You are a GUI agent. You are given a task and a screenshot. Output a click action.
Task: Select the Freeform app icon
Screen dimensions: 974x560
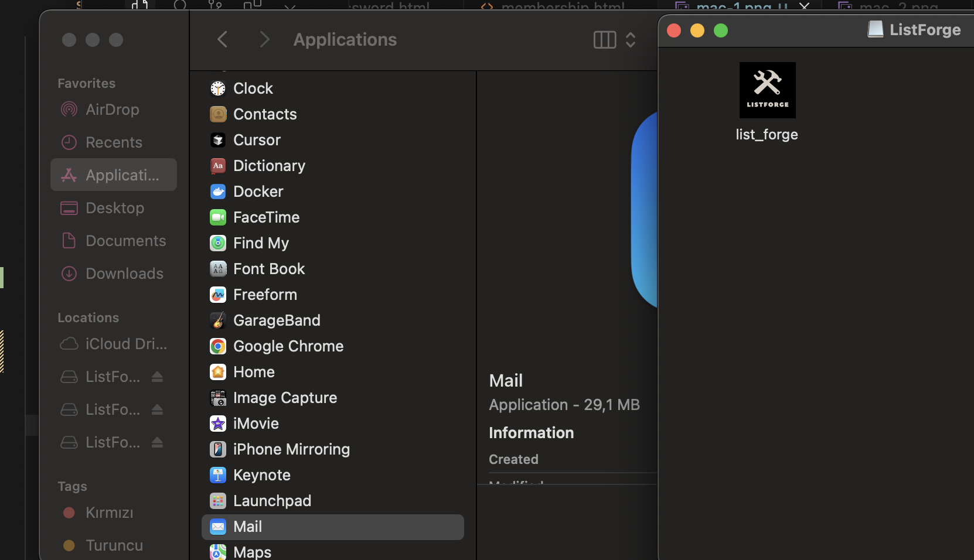click(x=218, y=295)
